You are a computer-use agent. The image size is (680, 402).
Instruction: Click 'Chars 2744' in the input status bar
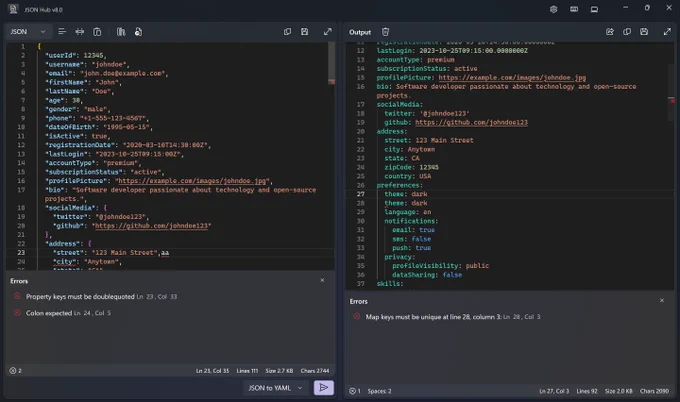(x=315, y=370)
